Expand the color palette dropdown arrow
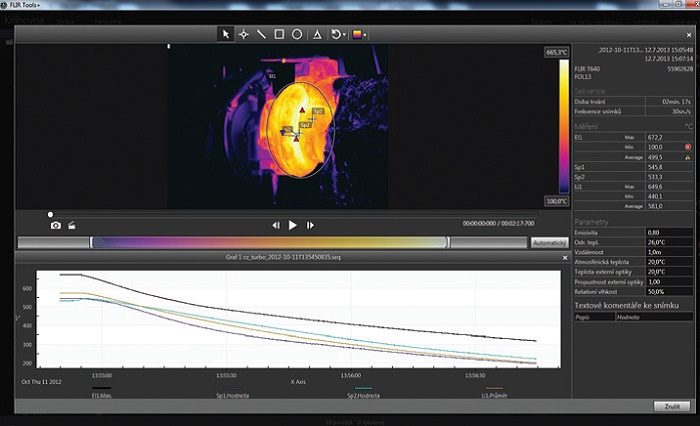Screen dimensions: 700x426 click(365, 34)
